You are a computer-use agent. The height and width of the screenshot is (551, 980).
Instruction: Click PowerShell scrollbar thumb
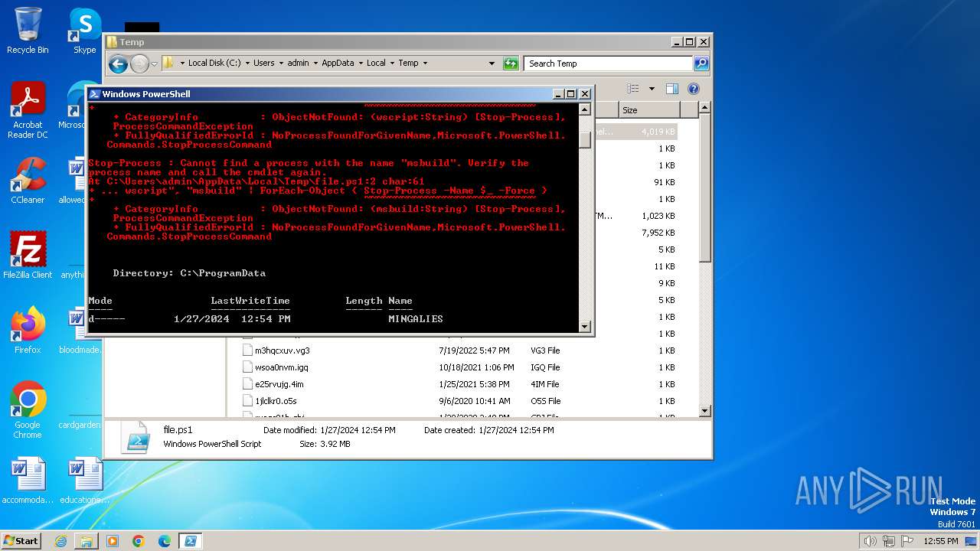tap(585, 140)
